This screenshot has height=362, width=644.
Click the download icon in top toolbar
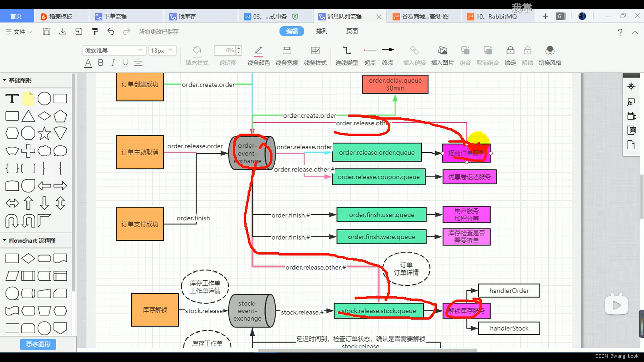pyautogui.click(x=62, y=32)
